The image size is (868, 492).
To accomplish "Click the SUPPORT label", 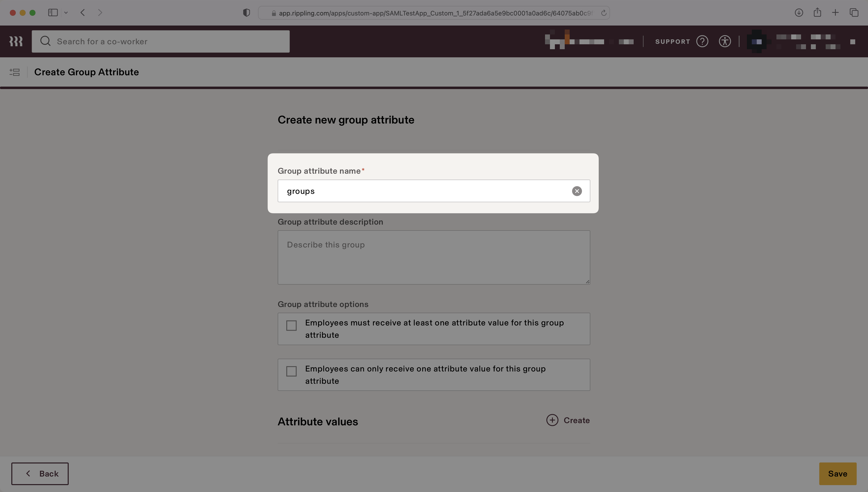I will click(x=673, y=42).
